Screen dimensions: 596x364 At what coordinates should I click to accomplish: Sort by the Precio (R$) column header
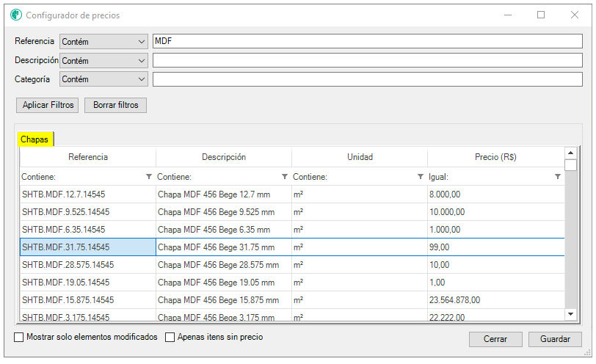point(495,157)
